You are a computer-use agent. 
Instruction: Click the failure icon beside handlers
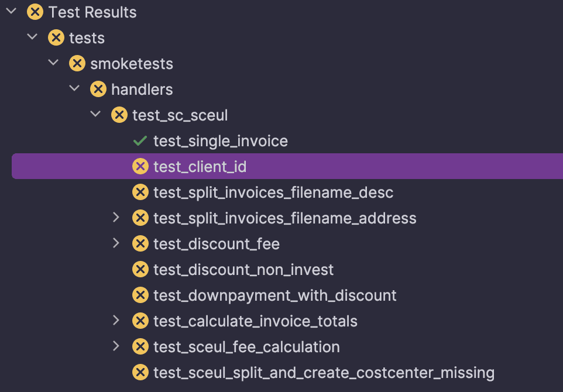click(x=98, y=90)
